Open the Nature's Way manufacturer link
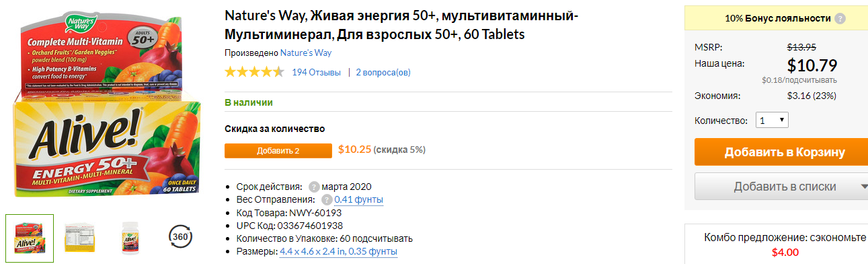The height and width of the screenshot is (264, 868). 306,53
